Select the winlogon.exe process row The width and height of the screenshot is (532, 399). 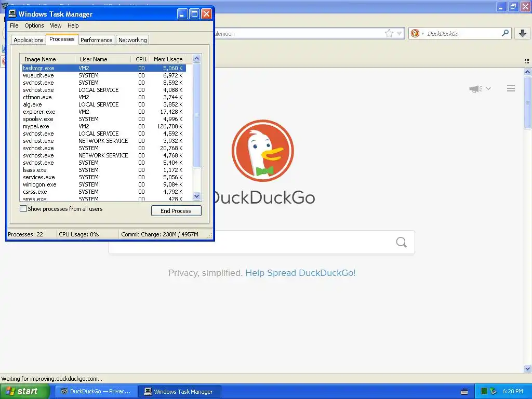tap(104, 184)
